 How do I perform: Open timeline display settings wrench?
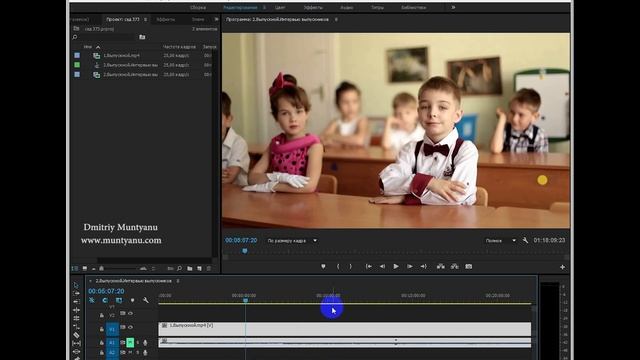146,300
